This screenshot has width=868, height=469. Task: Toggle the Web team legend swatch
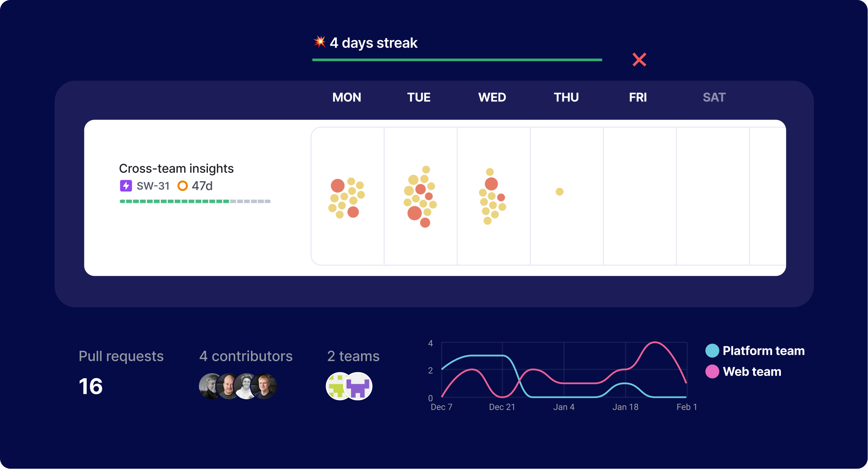click(712, 372)
